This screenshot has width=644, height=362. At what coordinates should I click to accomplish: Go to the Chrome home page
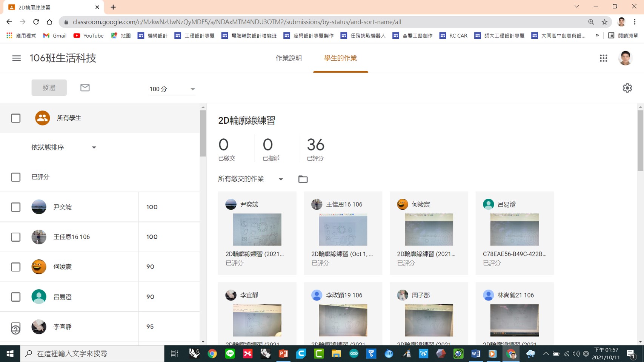click(49, 22)
